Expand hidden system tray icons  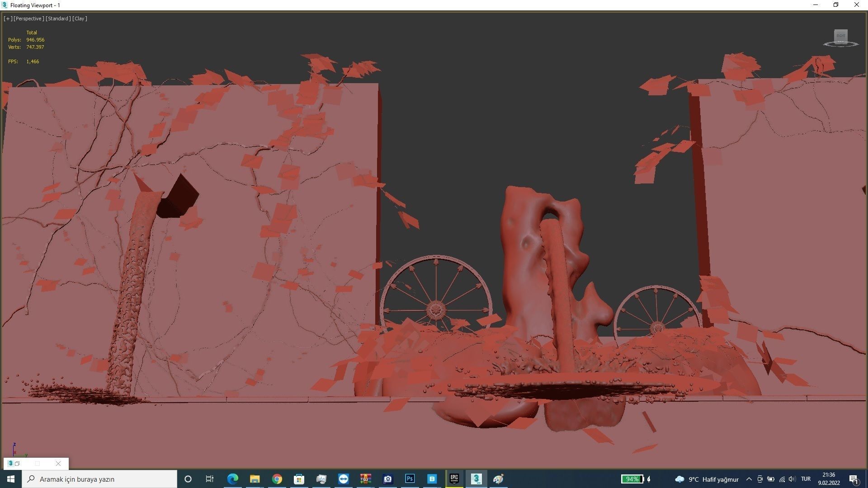[749, 479]
